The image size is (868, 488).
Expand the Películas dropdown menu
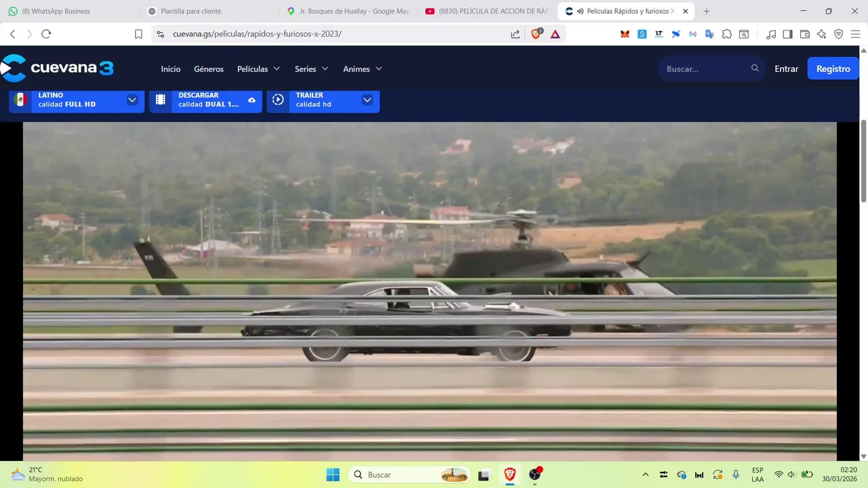[258, 69]
